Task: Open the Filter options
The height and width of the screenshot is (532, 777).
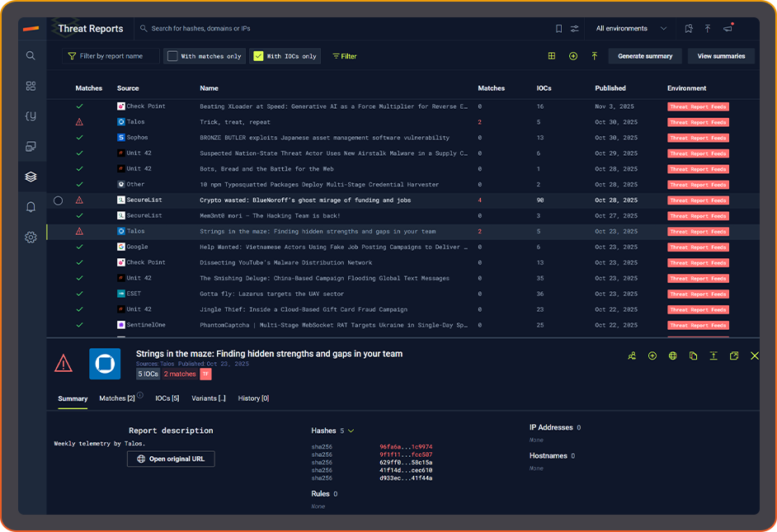Action: click(344, 56)
